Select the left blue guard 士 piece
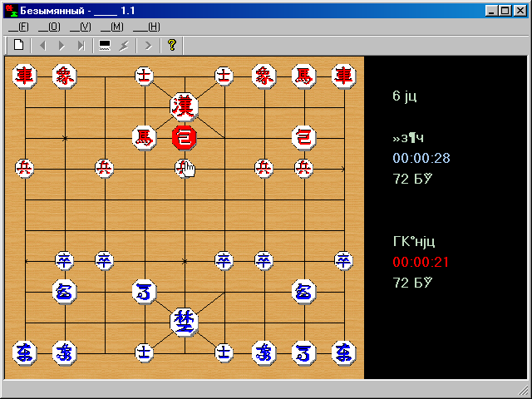Viewport: 532px width, 399px height. point(145,353)
